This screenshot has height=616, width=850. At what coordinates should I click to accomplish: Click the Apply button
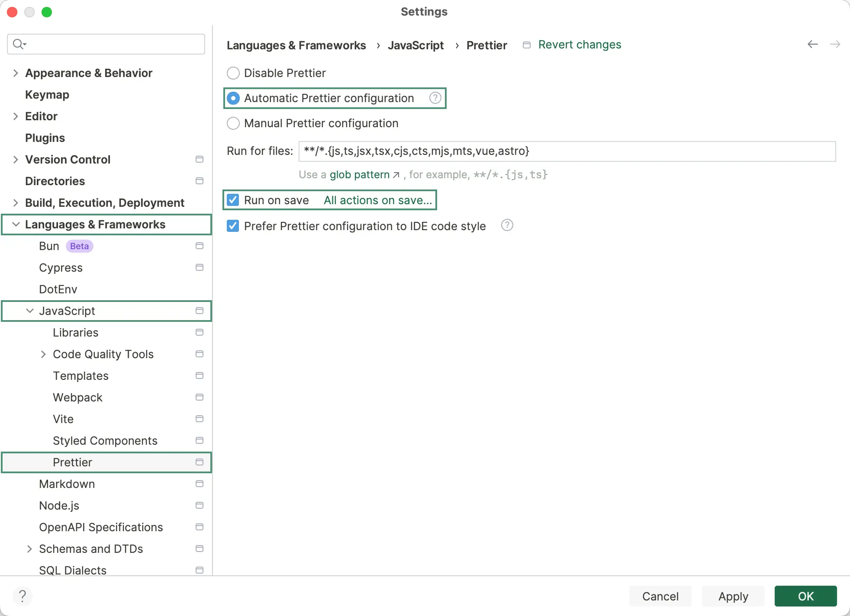pyautogui.click(x=733, y=596)
